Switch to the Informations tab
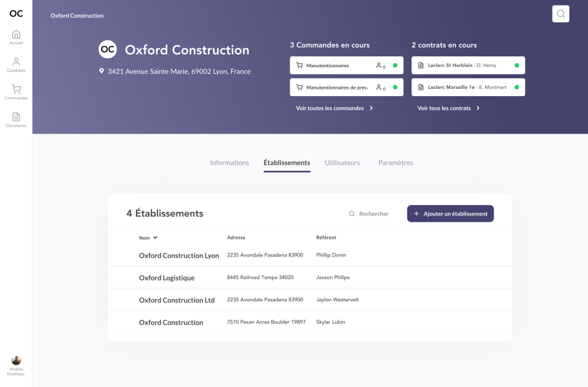 click(230, 163)
